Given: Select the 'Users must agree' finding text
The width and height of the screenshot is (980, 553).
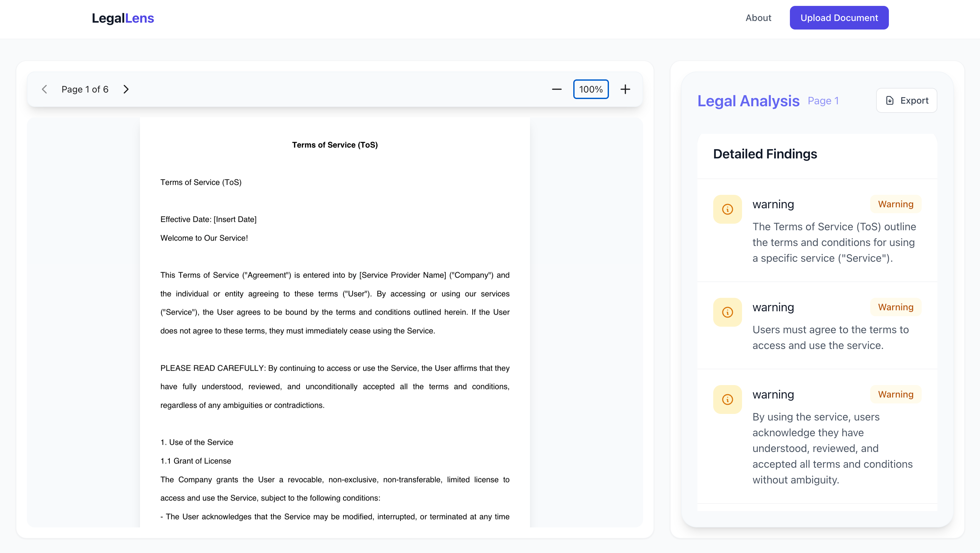Looking at the screenshot, I should [830, 337].
